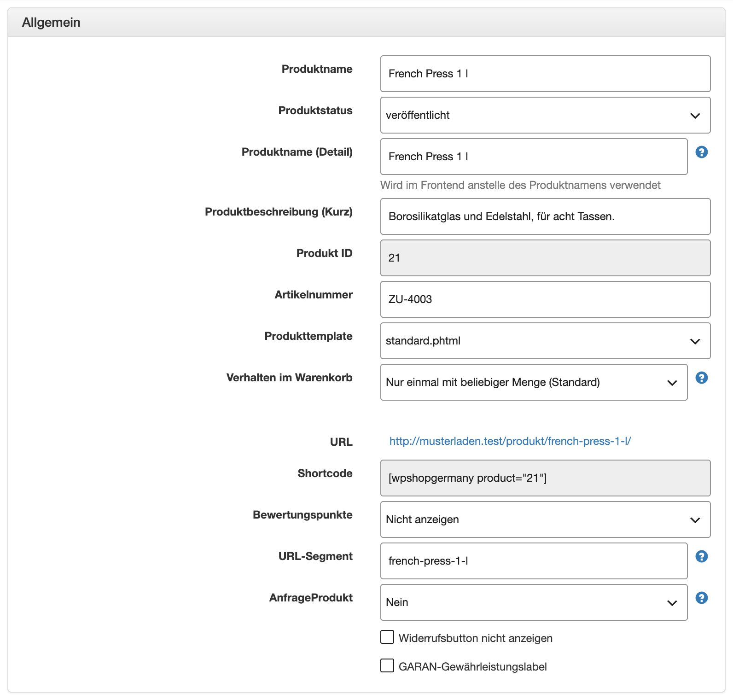Click the Artikelnummer label
The height and width of the screenshot is (700, 733).
314,295
